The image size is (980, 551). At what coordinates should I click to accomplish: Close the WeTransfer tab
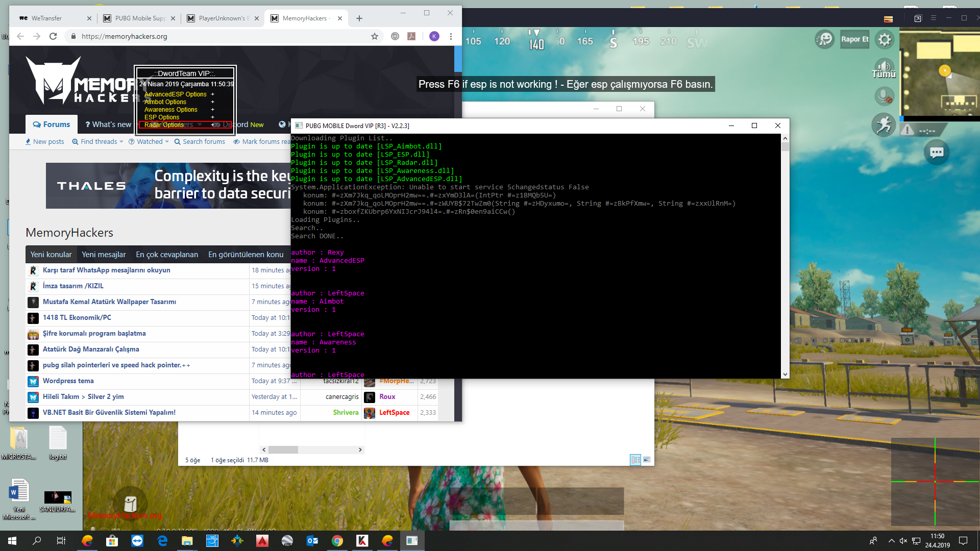(x=89, y=18)
